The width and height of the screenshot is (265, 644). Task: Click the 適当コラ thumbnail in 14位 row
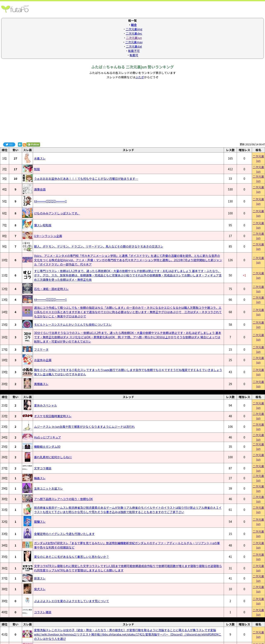27,312
